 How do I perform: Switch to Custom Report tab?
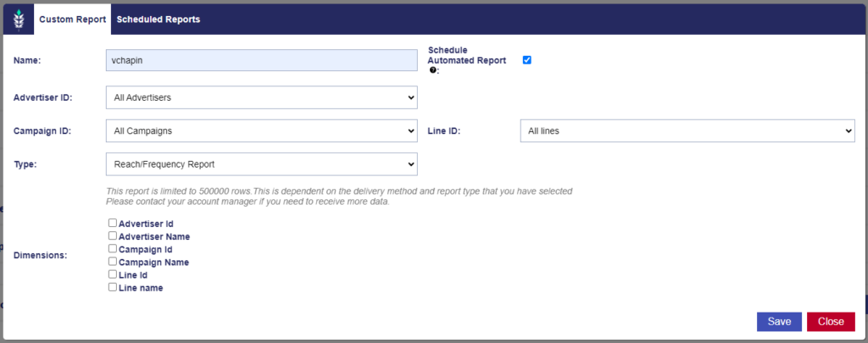point(73,19)
